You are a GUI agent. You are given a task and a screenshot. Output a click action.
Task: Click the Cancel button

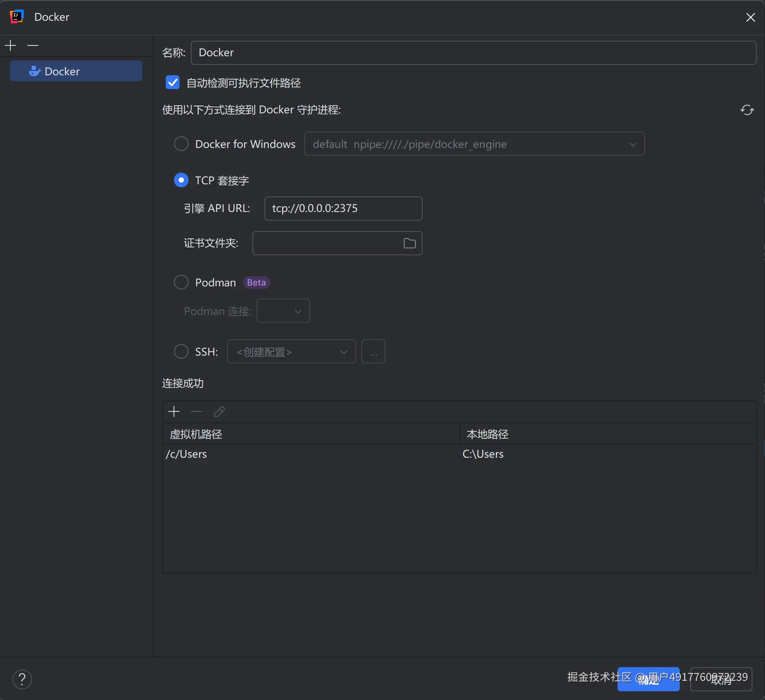pyautogui.click(x=721, y=679)
